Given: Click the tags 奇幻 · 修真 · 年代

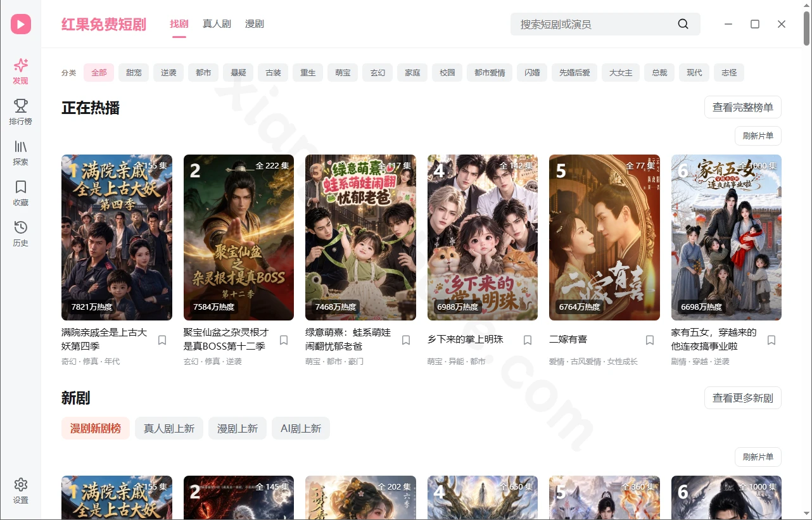Looking at the screenshot, I should tap(91, 362).
